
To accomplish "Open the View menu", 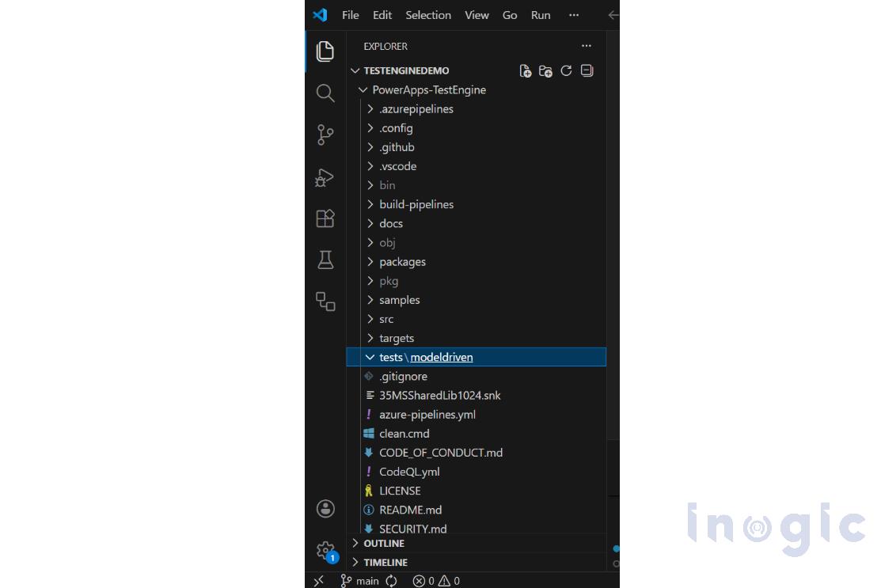I will tap(477, 15).
